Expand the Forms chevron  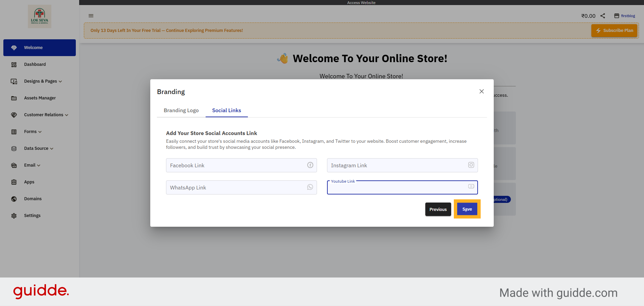[40, 132]
